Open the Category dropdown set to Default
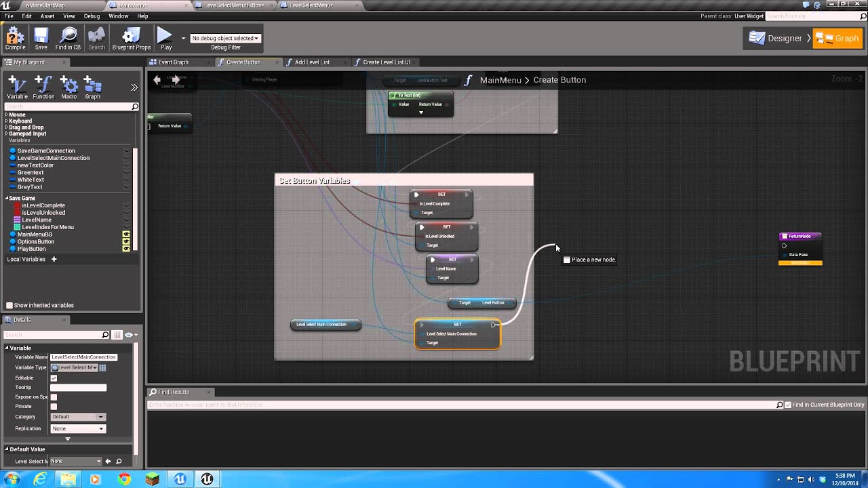The height and width of the screenshot is (488, 868). [x=78, y=417]
